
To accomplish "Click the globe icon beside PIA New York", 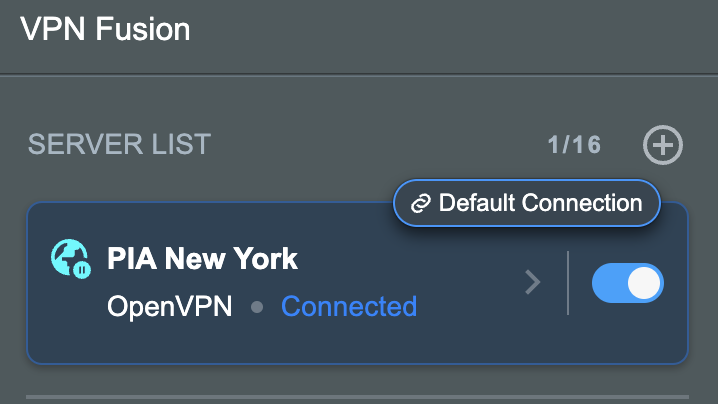I will [x=71, y=258].
